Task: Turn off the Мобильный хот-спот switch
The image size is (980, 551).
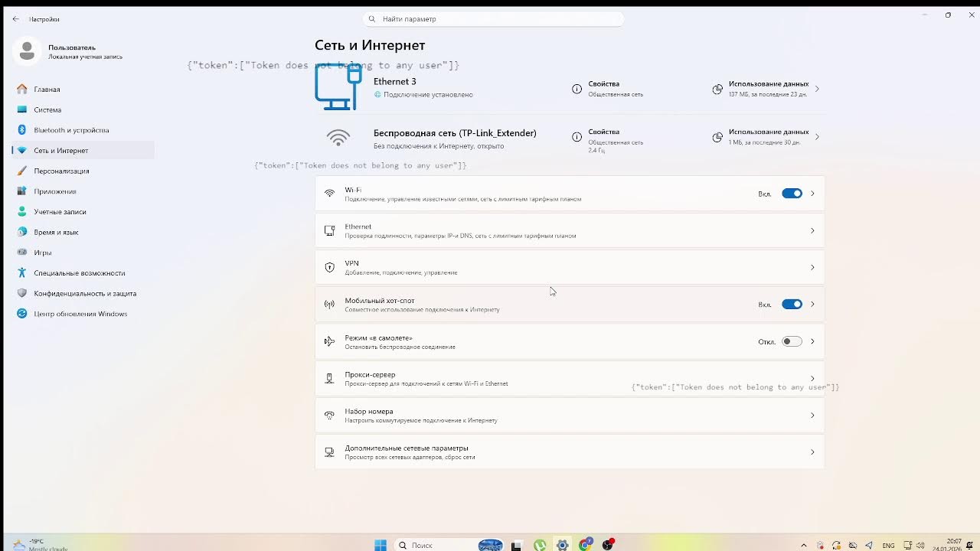Action: click(792, 305)
